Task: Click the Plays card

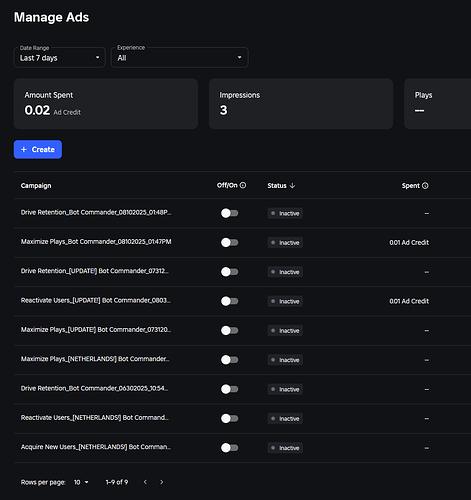Action: (437, 104)
